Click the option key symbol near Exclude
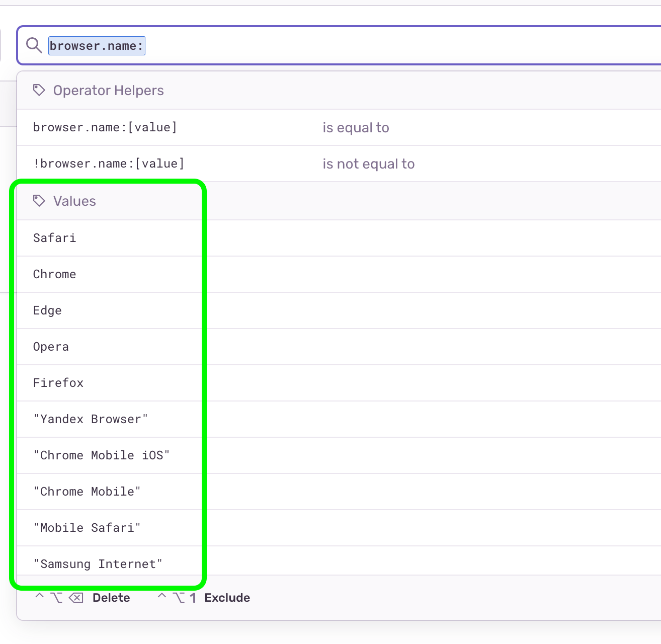661x644 pixels. coord(179,597)
